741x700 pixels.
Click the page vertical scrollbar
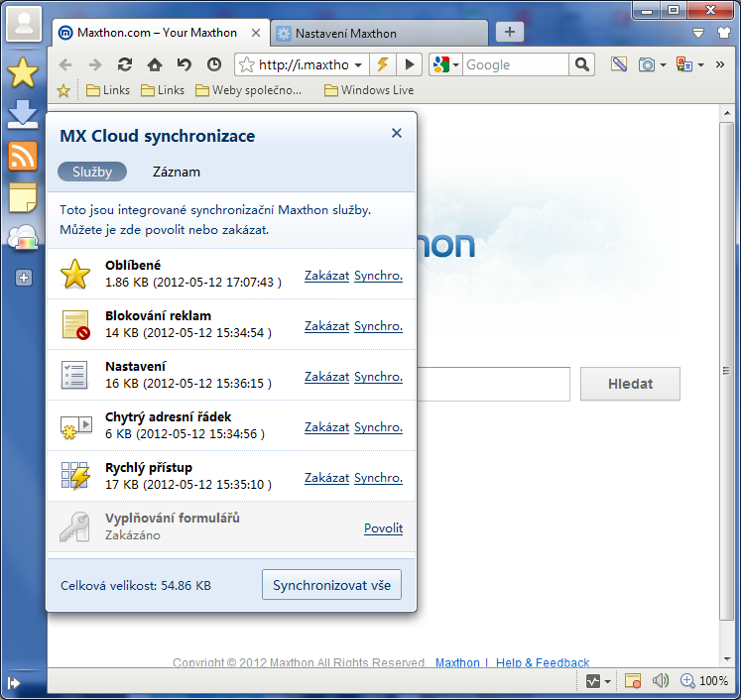point(726,371)
